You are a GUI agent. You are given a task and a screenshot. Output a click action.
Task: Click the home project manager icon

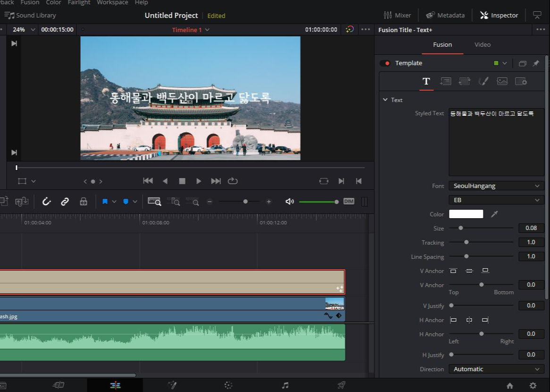point(510,385)
